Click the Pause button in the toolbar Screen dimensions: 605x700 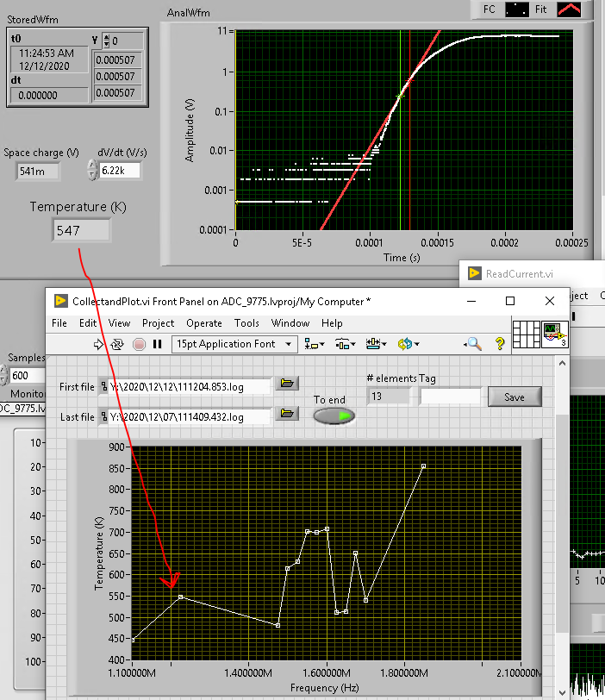click(157, 344)
